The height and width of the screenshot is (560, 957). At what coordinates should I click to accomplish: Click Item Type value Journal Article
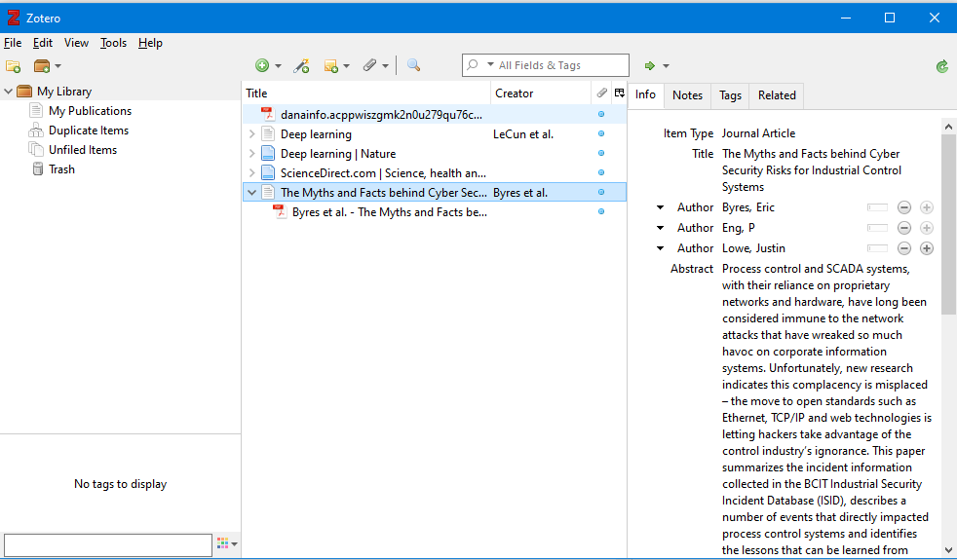click(x=758, y=133)
